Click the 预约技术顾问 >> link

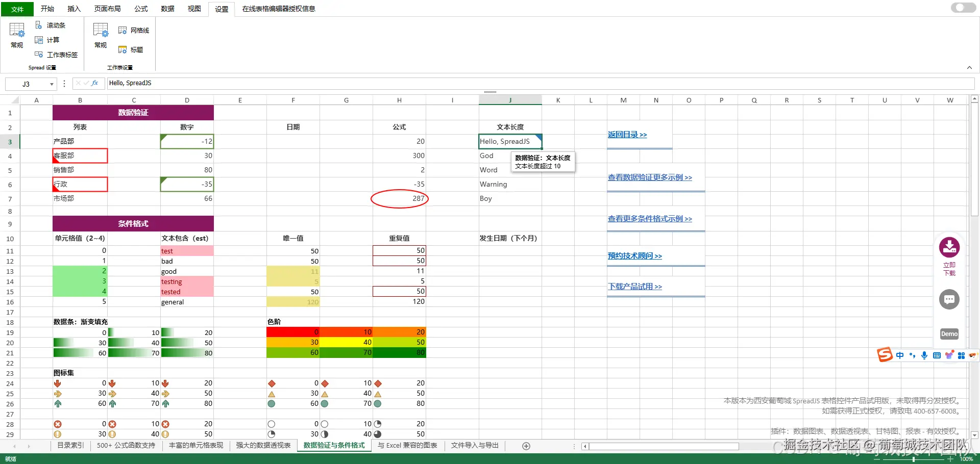(x=634, y=256)
